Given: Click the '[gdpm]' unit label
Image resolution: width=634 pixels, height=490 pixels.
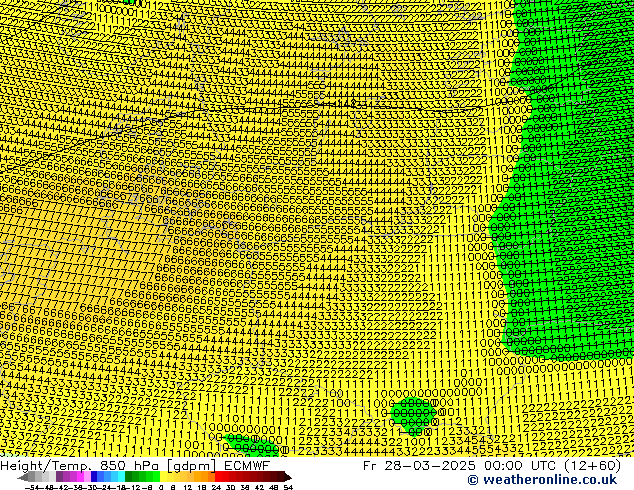Looking at the screenshot, I should tap(192, 466).
